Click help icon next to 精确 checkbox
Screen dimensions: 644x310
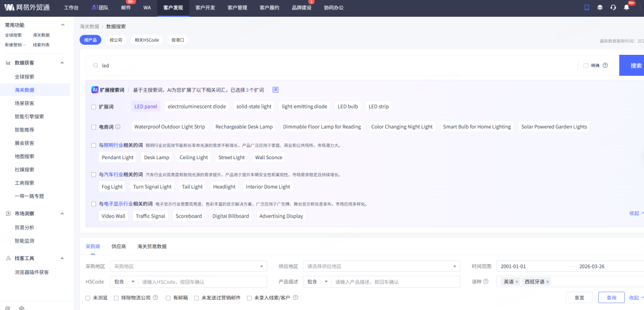[605, 66]
